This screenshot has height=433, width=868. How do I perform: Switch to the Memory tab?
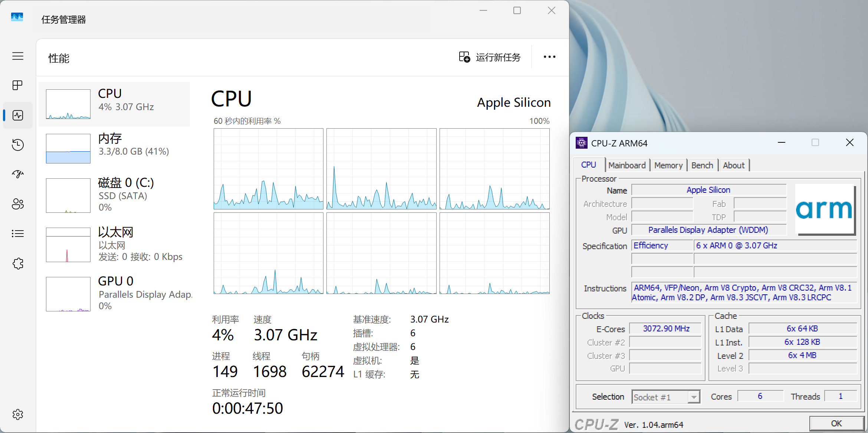pos(668,165)
